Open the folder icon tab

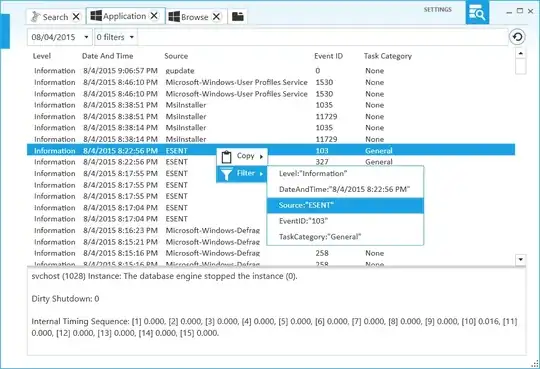click(x=238, y=17)
